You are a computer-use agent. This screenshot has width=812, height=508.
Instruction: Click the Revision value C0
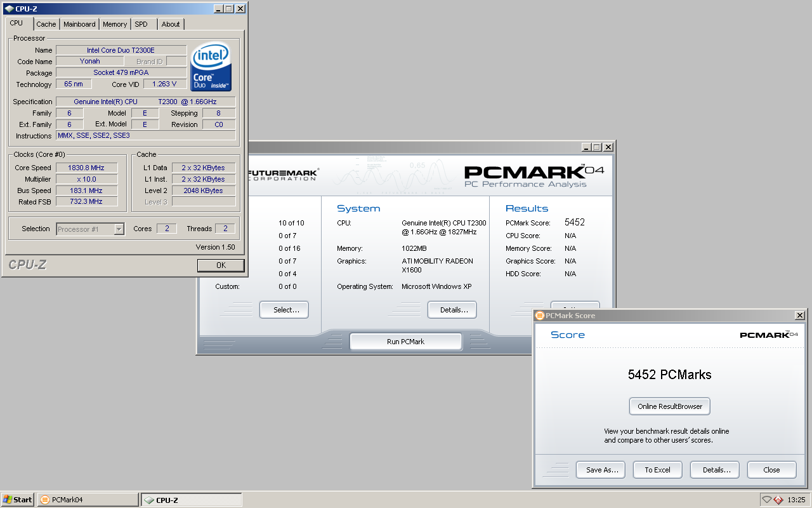tap(219, 124)
